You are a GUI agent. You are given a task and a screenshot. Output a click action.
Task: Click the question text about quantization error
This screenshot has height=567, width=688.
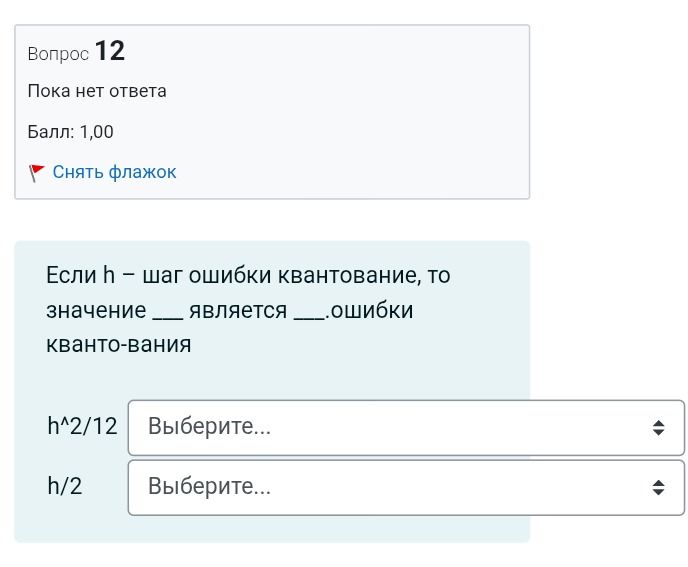click(x=248, y=310)
